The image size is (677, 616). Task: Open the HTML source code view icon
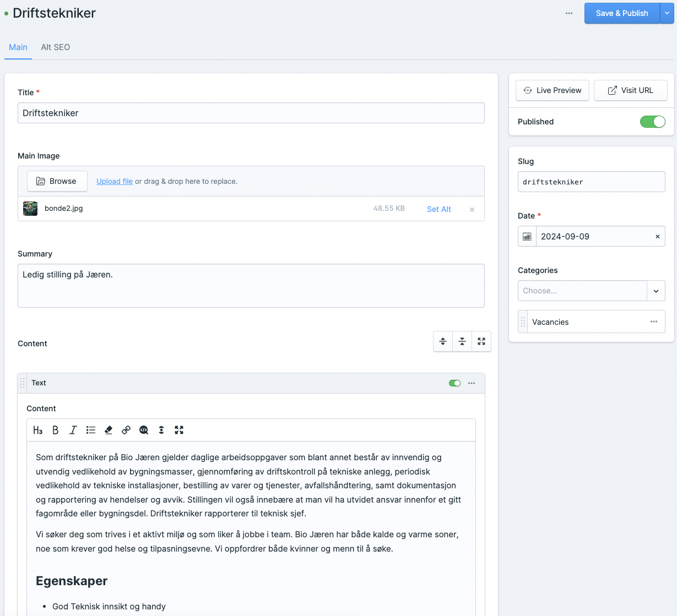(x=144, y=430)
